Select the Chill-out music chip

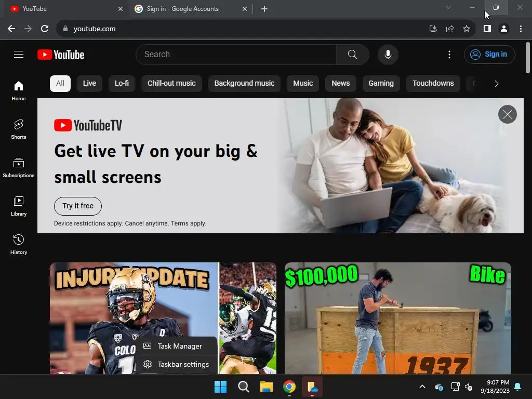click(x=171, y=84)
